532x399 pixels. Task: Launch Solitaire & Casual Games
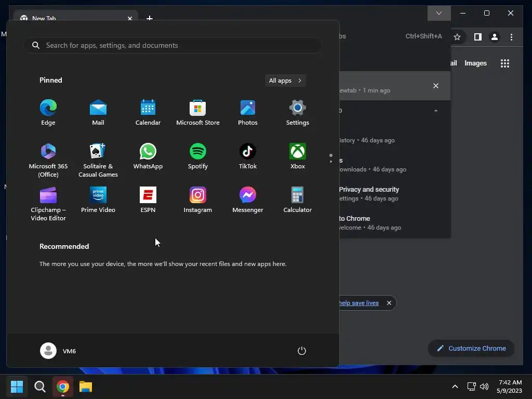pos(98,160)
